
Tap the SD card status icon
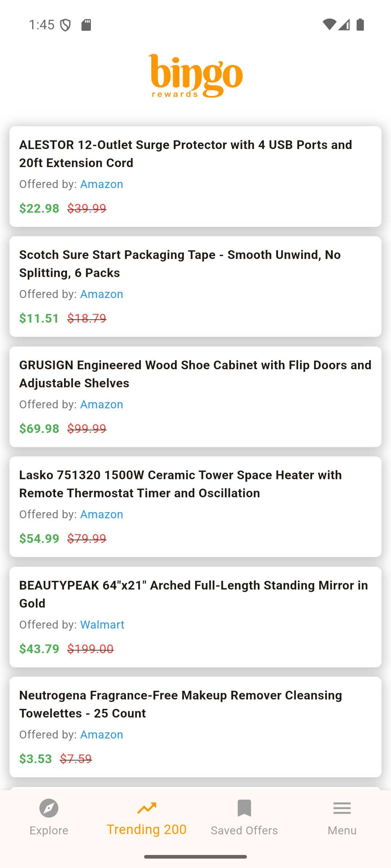[86, 25]
